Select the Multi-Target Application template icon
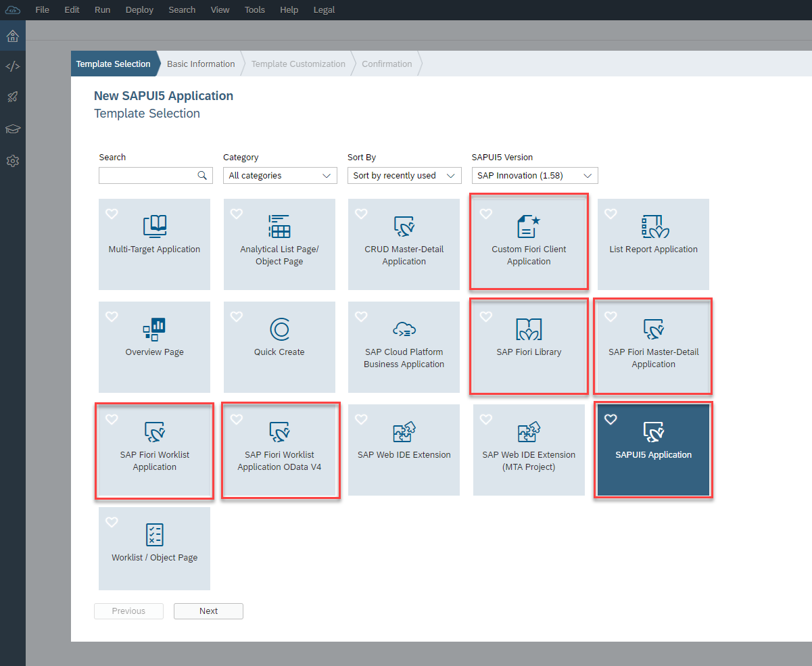Image resolution: width=812 pixels, height=666 pixels. 155,227
